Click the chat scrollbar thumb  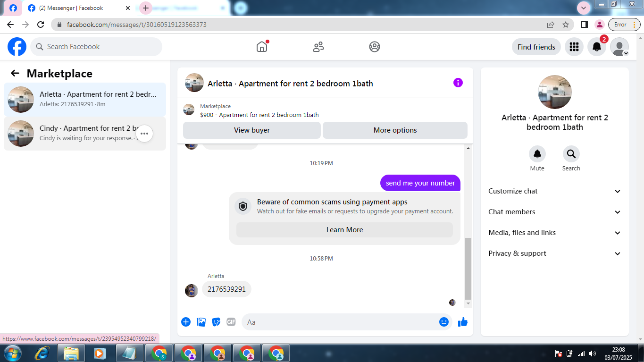pyautogui.click(x=468, y=269)
